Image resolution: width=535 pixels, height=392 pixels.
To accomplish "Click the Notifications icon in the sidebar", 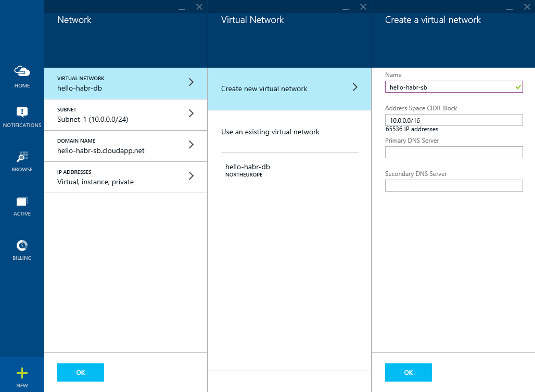I will point(21,116).
